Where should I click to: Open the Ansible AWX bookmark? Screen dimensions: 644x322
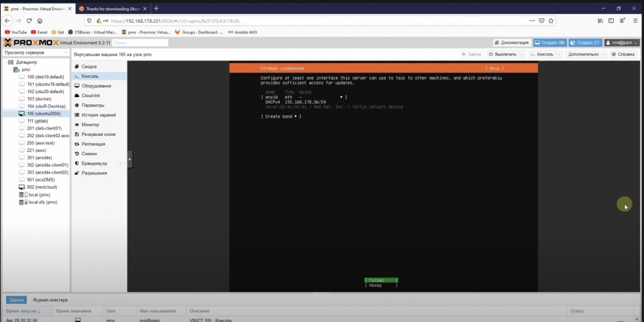tap(243, 32)
